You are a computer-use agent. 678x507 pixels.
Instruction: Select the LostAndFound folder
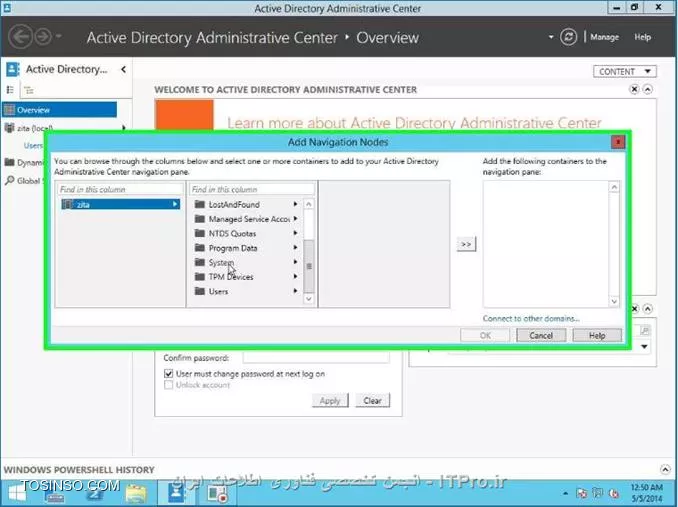coord(234,204)
